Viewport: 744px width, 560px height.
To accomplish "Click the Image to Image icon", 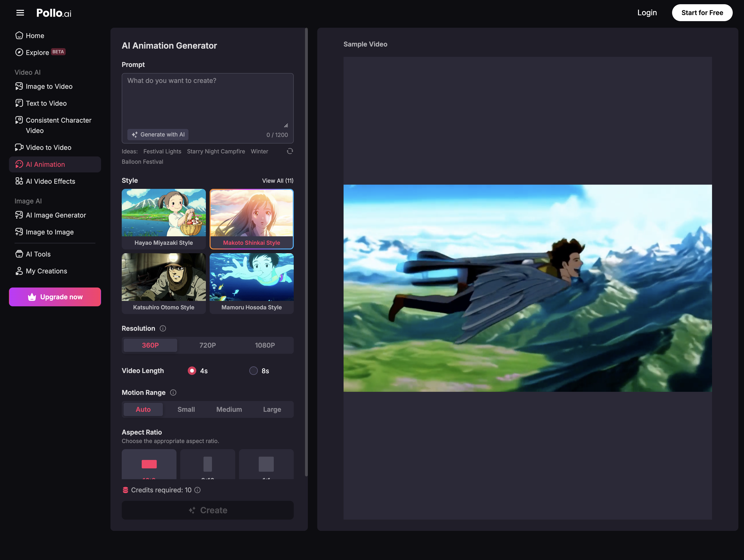I will point(19,232).
